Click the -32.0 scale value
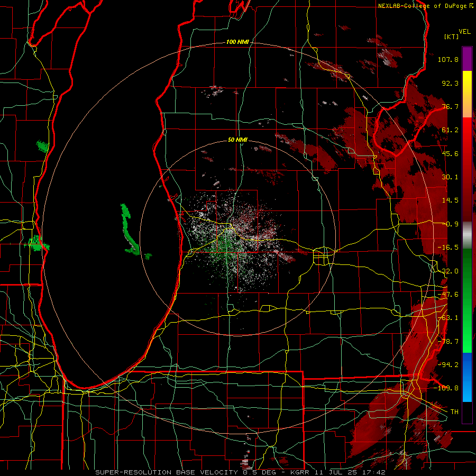The height and width of the screenshot is (476, 476). [448, 271]
